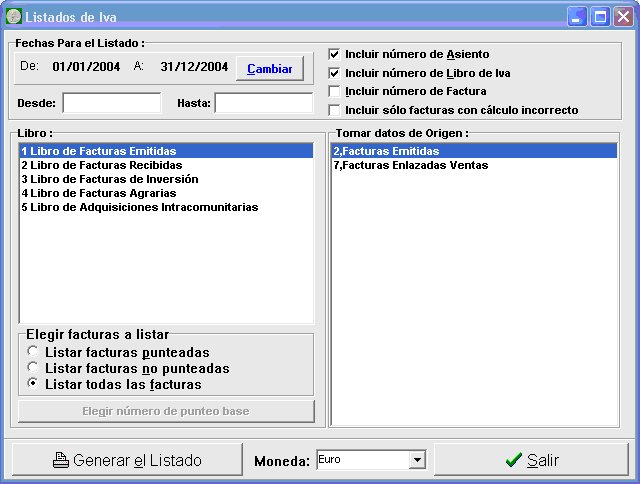This screenshot has width=640, height=484.
Task: Maximize the Listados de Iva window
Action: coord(601,16)
